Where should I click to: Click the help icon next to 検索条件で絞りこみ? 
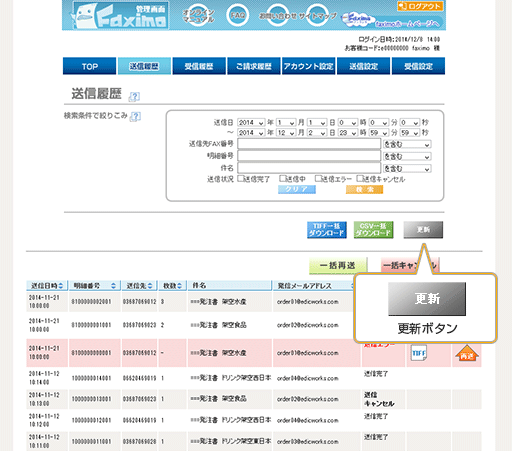[135, 116]
